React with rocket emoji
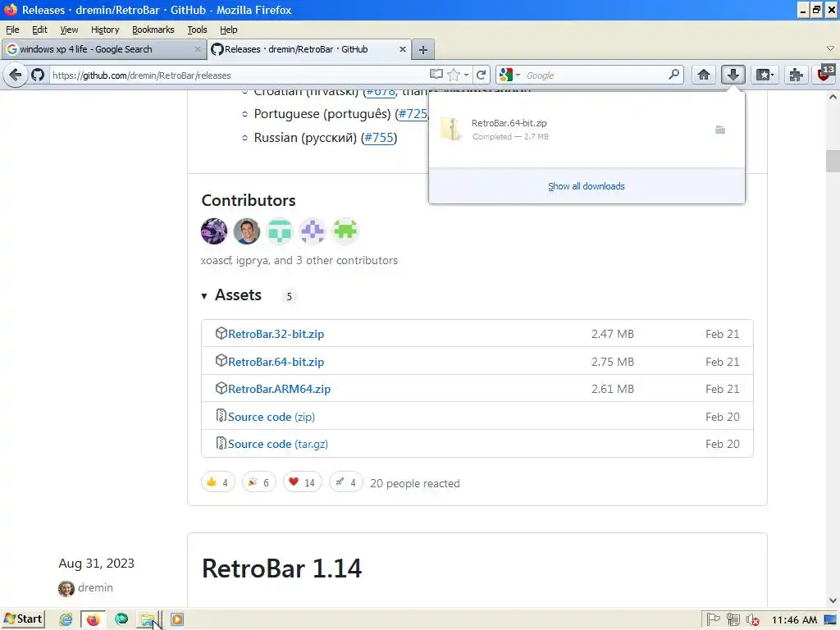 pyautogui.click(x=345, y=482)
